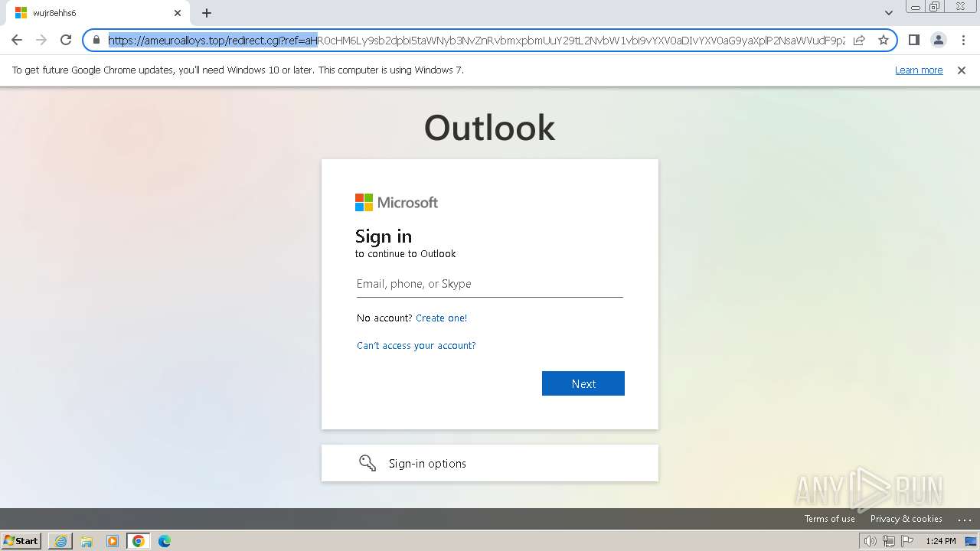Follow the Create one! link
This screenshot has width=980, height=551.
pos(441,318)
